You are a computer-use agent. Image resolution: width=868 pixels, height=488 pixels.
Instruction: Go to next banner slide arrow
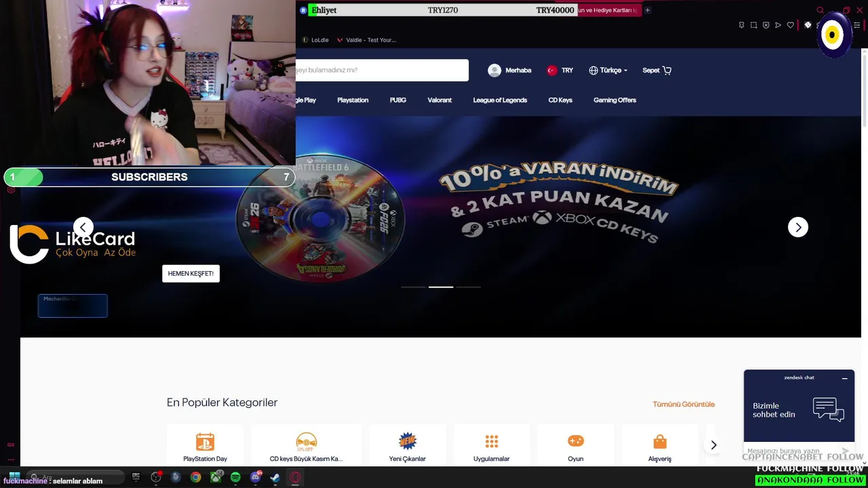coord(798,227)
